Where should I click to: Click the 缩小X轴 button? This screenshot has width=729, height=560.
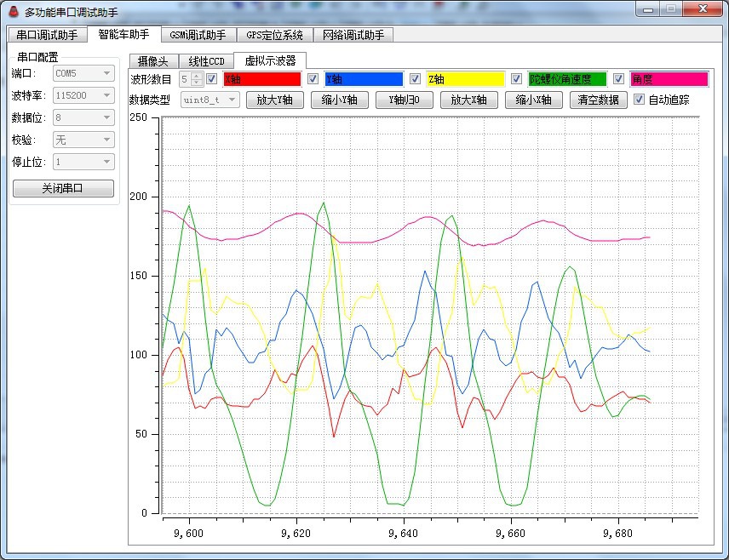pos(534,100)
